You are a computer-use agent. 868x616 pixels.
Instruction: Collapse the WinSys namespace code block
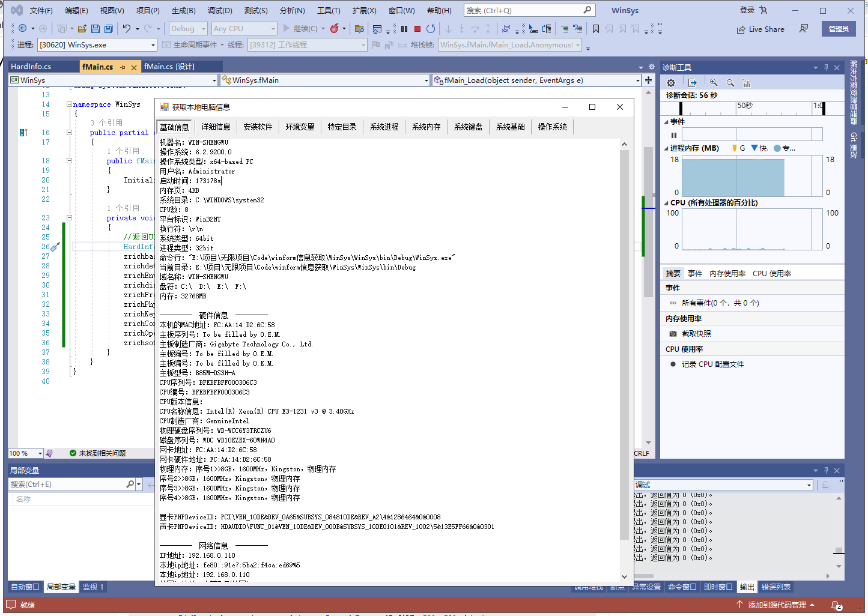(x=69, y=104)
